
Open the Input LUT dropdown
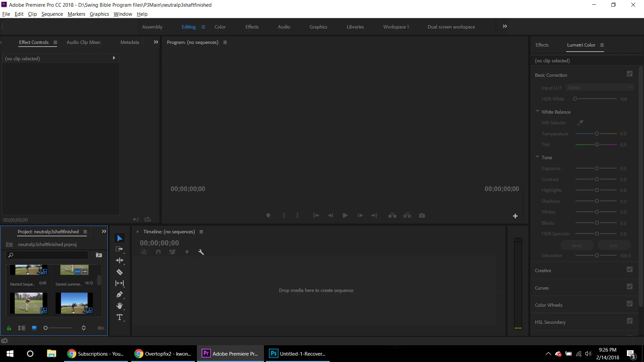(x=599, y=87)
